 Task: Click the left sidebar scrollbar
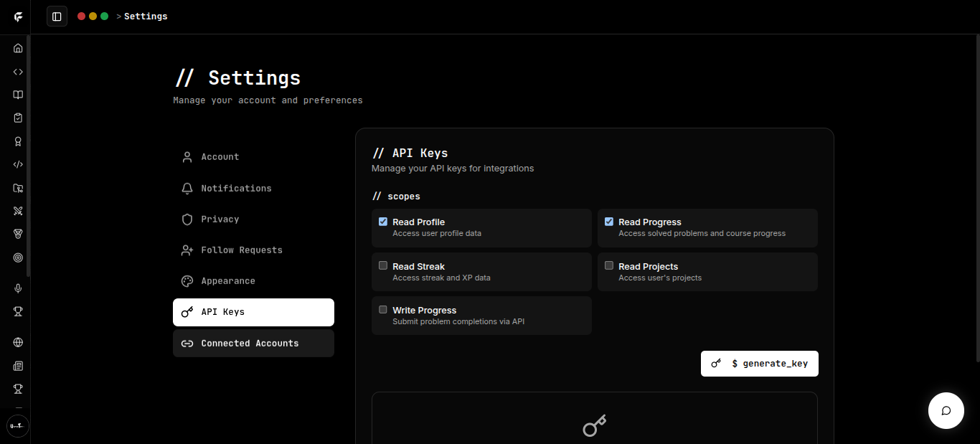click(x=28, y=156)
